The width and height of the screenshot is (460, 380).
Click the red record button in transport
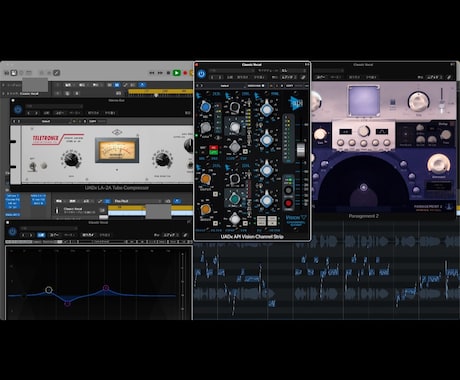185,73
